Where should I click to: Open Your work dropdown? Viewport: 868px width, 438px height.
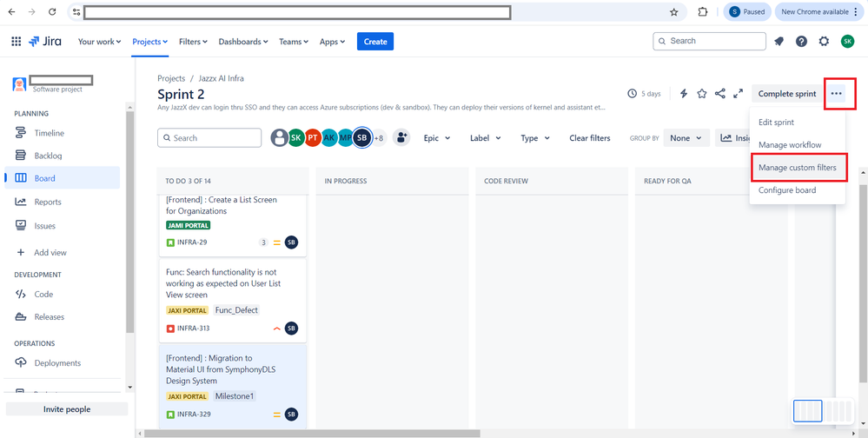(100, 42)
